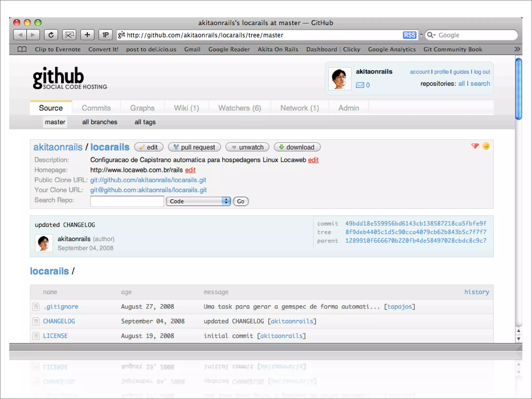The width and height of the screenshot is (532, 399).
Task: Open the LICENSE file
Action: pos(55,336)
